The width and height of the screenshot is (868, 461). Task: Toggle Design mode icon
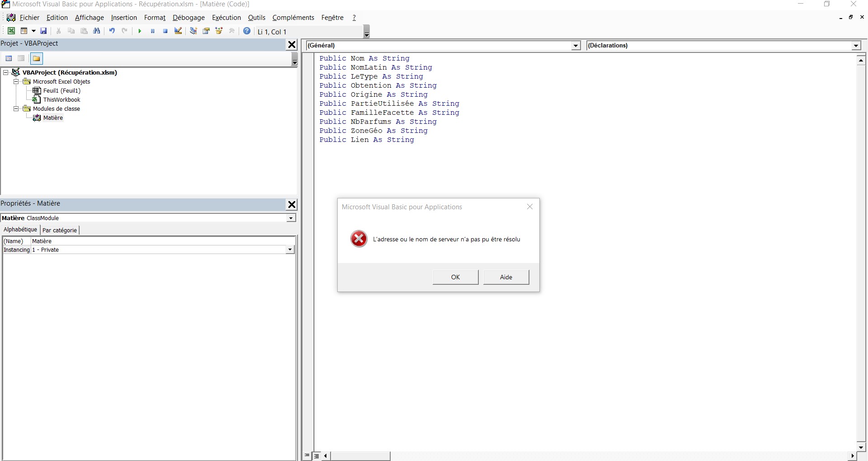point(178,31)
